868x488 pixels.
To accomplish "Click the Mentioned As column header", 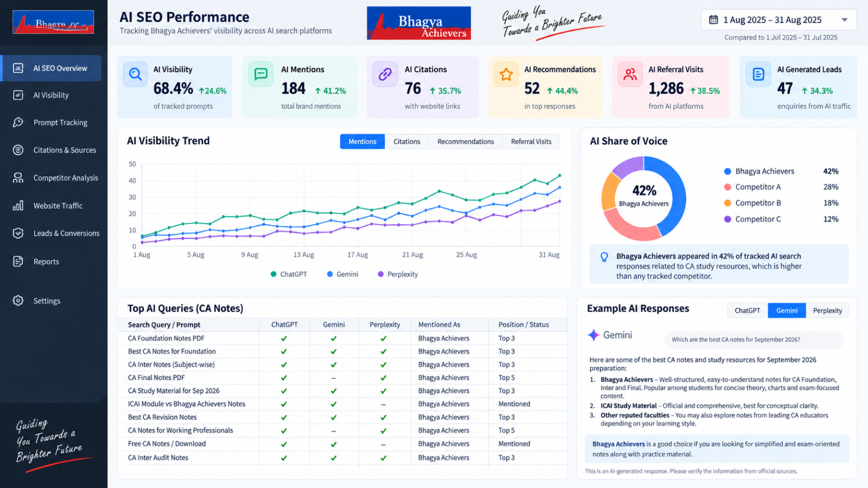I will click(439, 325).
